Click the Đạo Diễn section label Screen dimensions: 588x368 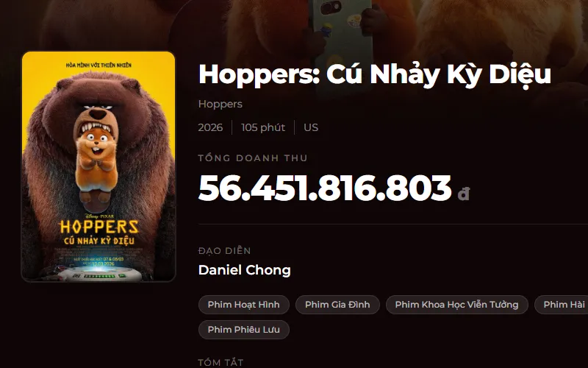(x=225, y=251)
